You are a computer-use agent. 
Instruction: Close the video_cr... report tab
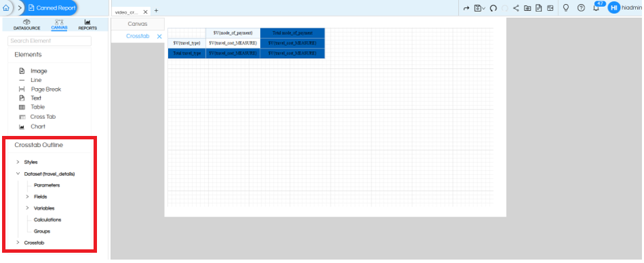click(145, 12)
